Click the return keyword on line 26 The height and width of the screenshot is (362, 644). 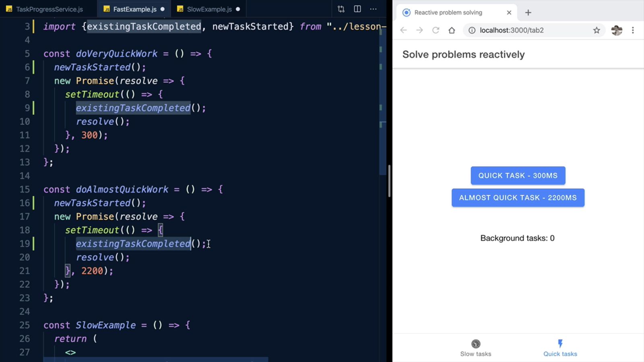tap(70, 339)
